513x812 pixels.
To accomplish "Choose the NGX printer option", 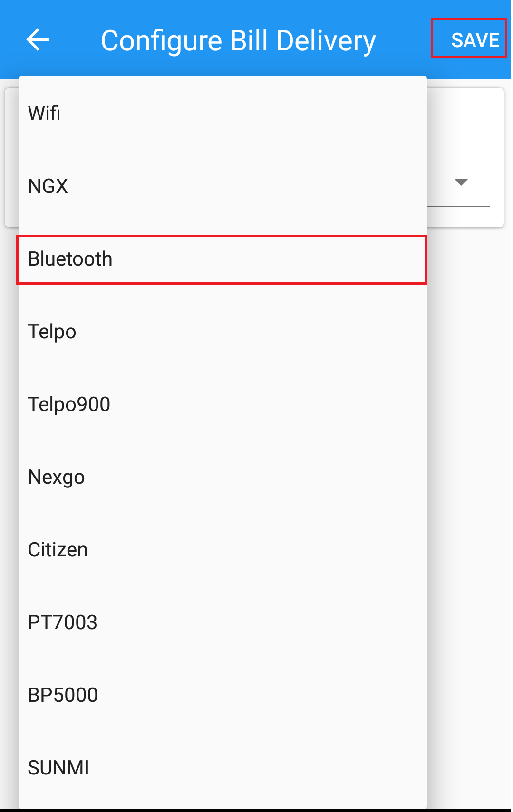I will (x=223, y=186).
